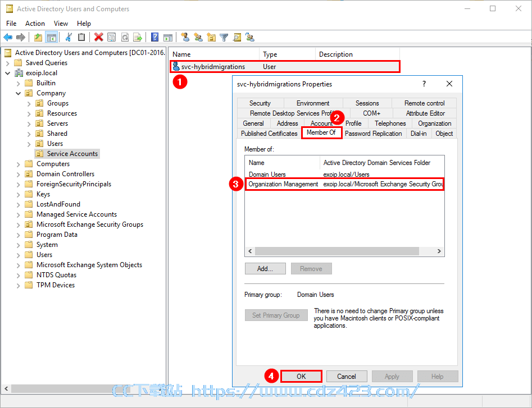Sort by Name column header in main list
This screenshot has height=408, width=532.
[215, 54]
